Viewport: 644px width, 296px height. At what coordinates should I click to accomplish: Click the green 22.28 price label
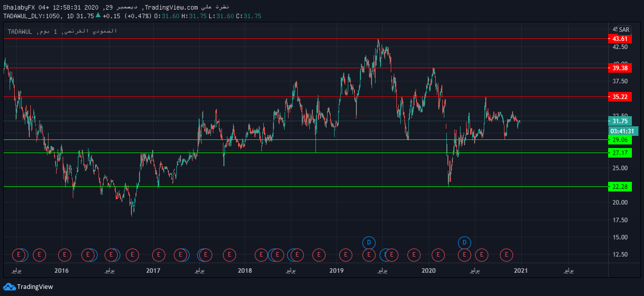(620, 187)
